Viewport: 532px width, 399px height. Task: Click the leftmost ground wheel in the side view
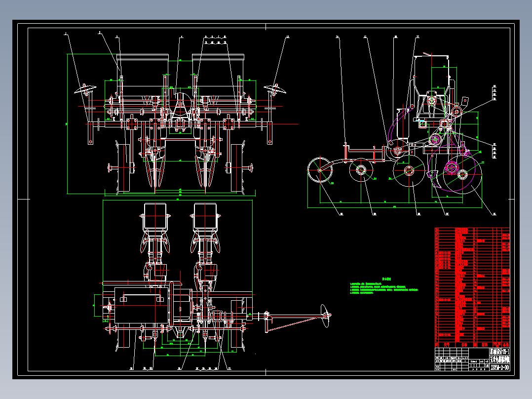[320, 170]
